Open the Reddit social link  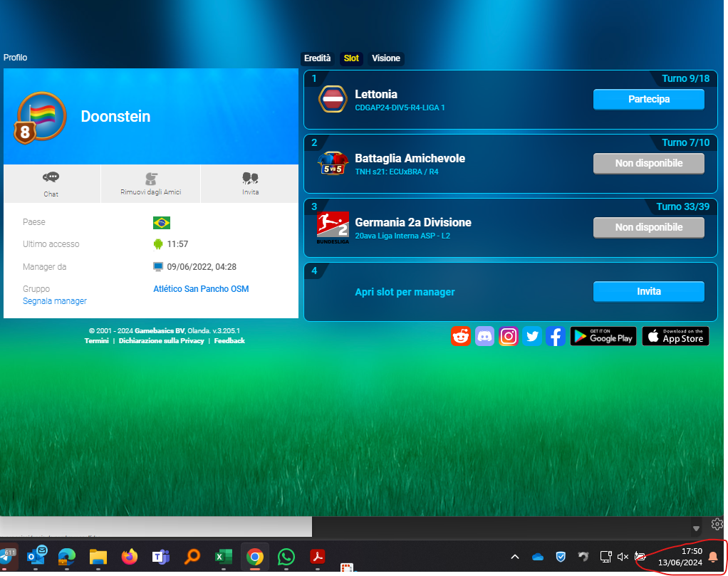click(461, 336)
